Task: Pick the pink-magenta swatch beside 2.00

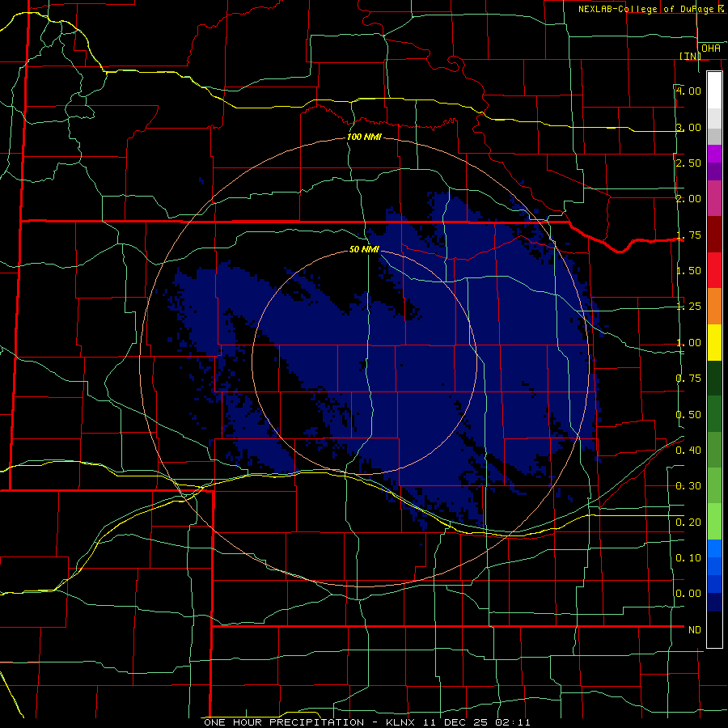Action: (714, 198)
